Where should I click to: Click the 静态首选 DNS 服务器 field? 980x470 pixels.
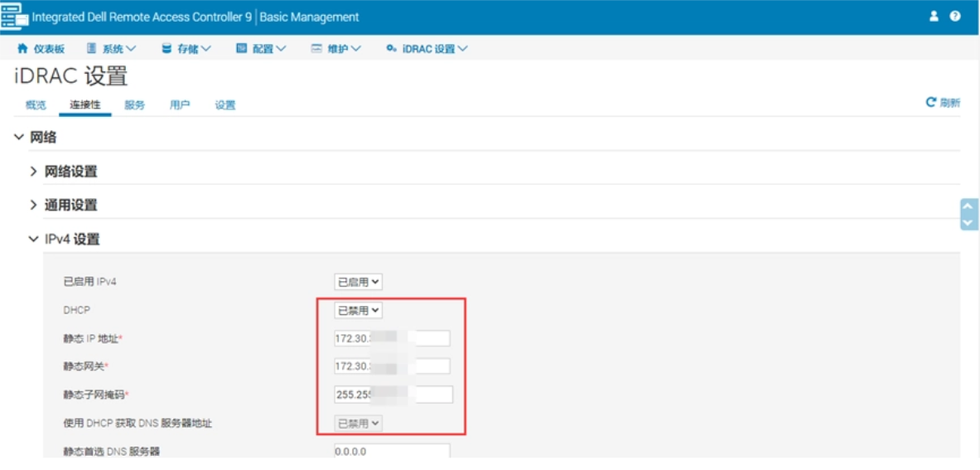tap(393, 451)
